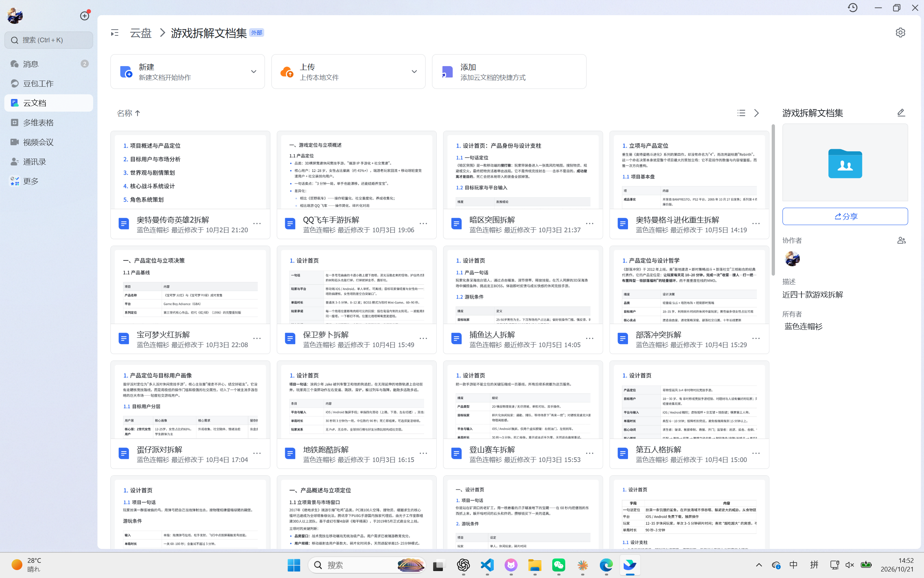Toggle sort order by 名称

[x=128, y=113]
